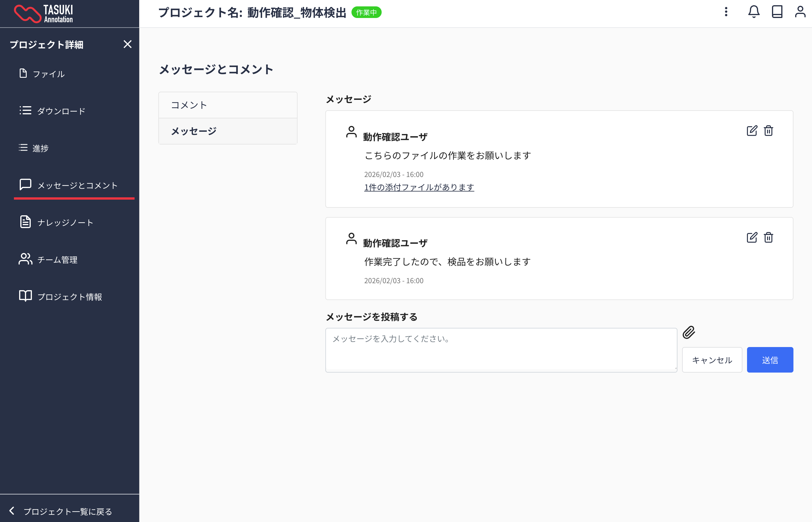
Task: Switch to the メッセージ tab
Action: point(193,131)
